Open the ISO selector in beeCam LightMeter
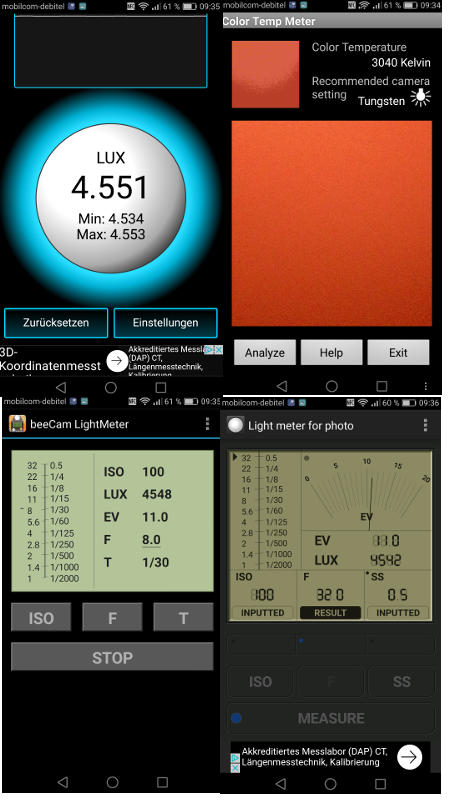This screenshot has width=450, height=800. tap(41, 617)
